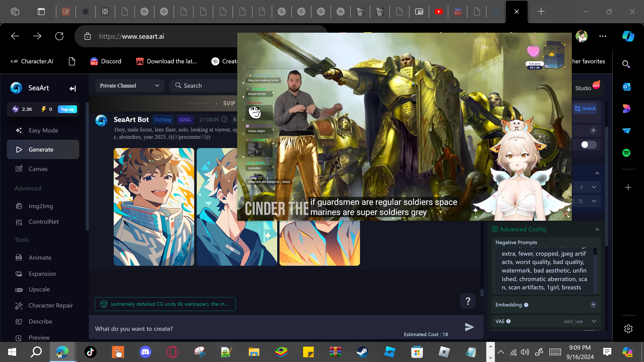Open the Upscale HD tool
Viewport: 644px width, 362px height.
point(43,289)
